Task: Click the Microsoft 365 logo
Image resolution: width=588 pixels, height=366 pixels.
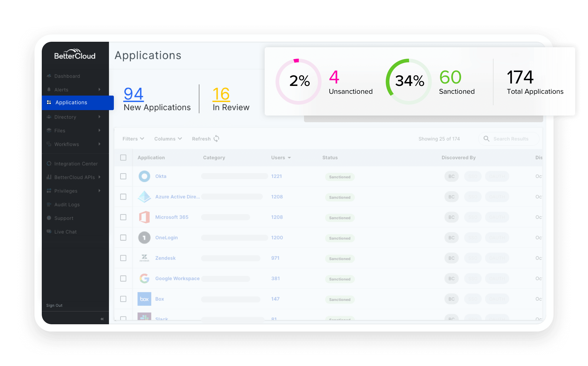Action: coord(144,217)
